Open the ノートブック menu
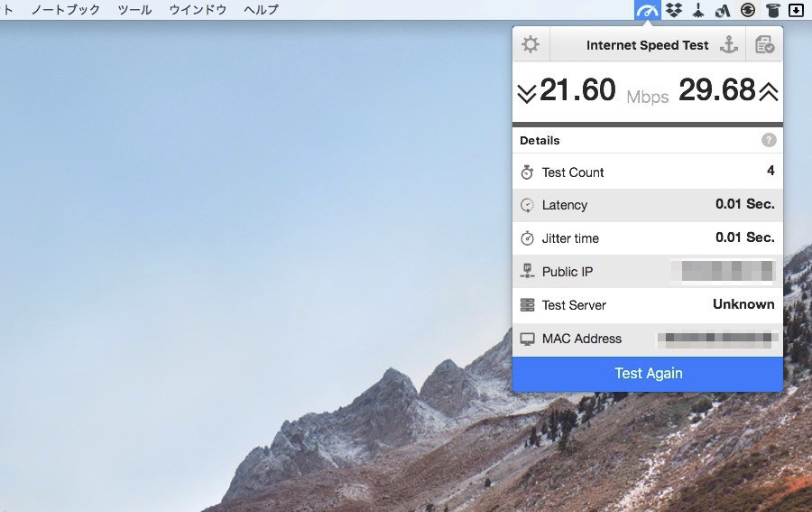This screenshot has width=812, height=512. click(66, 9)
